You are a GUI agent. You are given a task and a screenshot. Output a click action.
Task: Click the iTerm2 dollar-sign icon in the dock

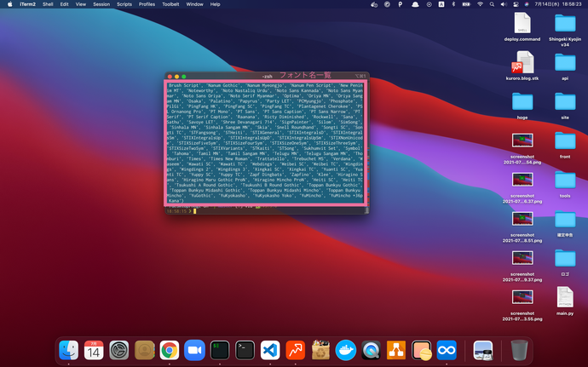[220, 350]
